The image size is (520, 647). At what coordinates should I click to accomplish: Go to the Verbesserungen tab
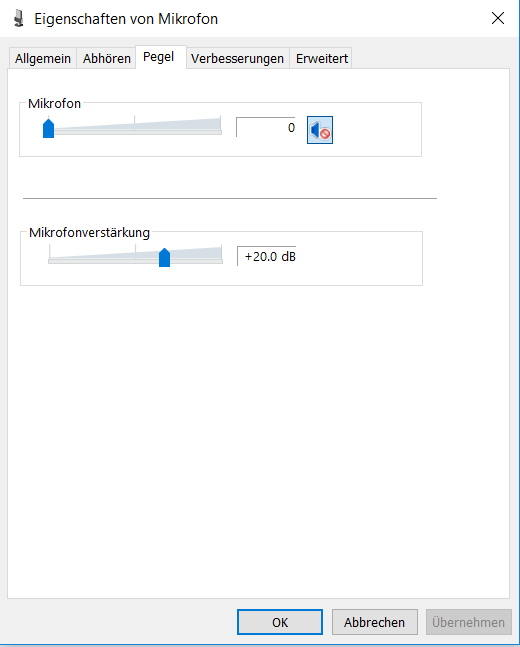click(238, 59)
